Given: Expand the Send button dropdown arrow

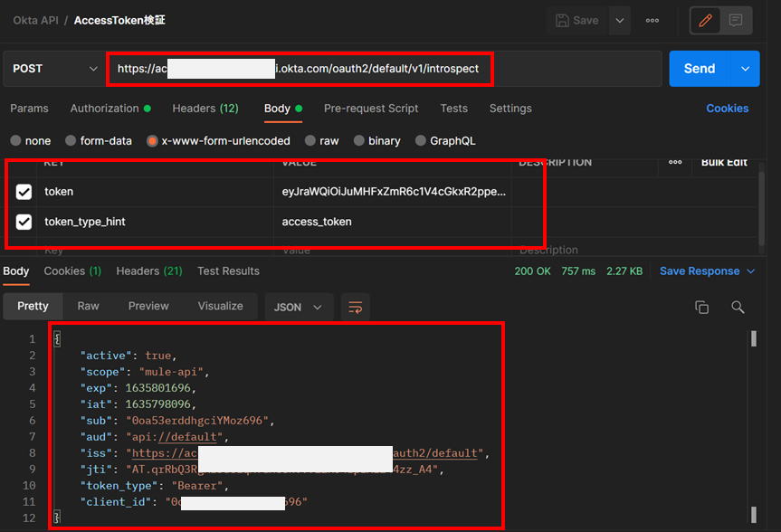Looking at the screenshot, I should click(745, 69).
